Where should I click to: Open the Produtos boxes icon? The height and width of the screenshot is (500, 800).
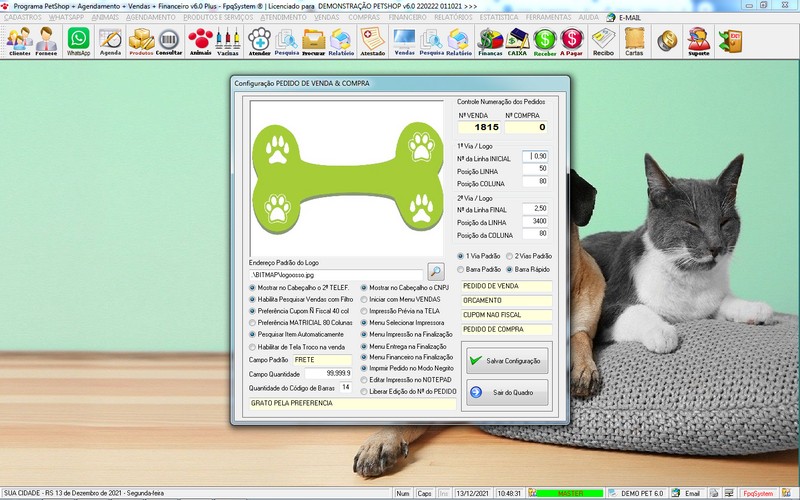point(141,41)
